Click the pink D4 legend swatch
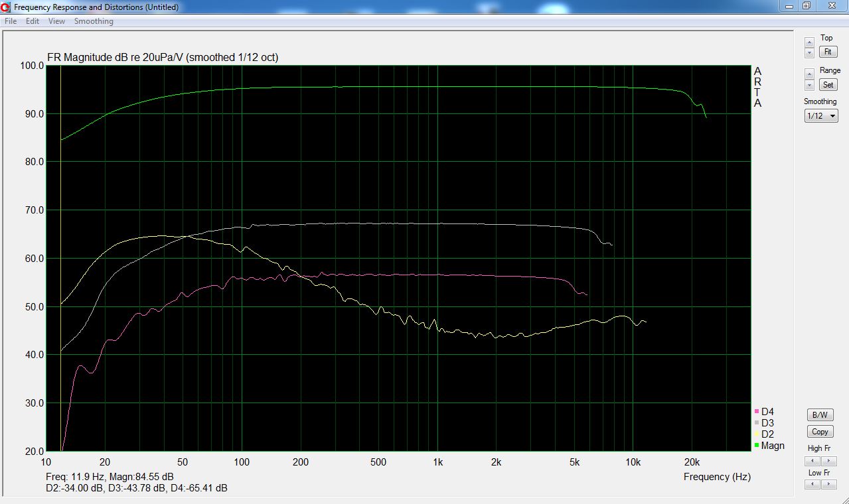This screenshot has width=849, height=504. coord(757,412)
